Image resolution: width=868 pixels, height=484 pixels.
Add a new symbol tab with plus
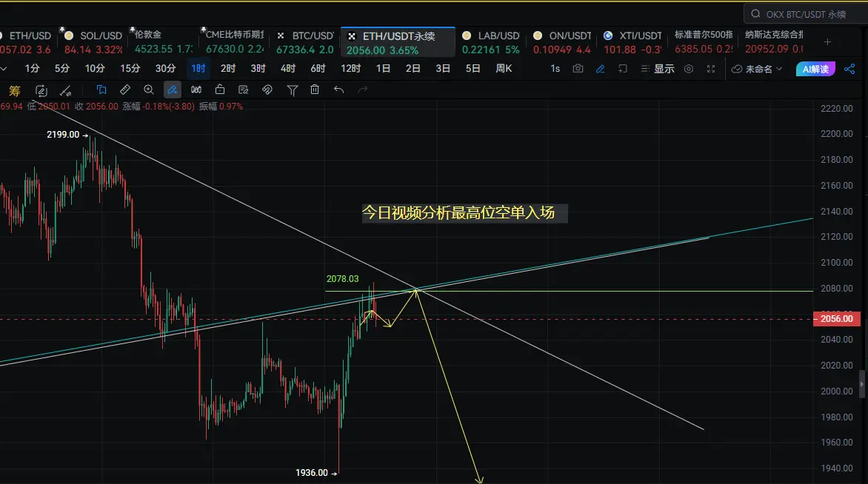coord(827,42)
